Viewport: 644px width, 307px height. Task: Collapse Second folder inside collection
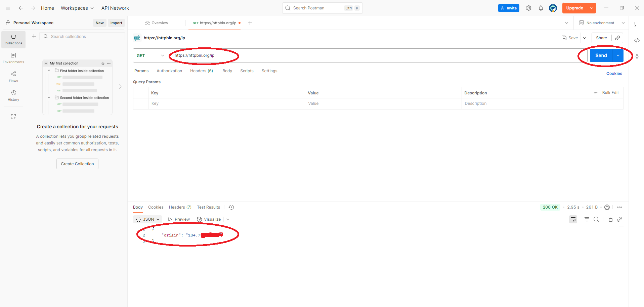[49, 98]
